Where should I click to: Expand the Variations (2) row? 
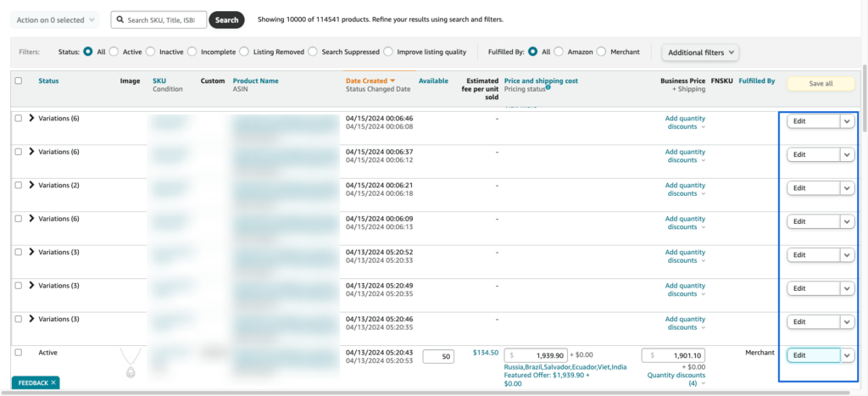[31, 185]
